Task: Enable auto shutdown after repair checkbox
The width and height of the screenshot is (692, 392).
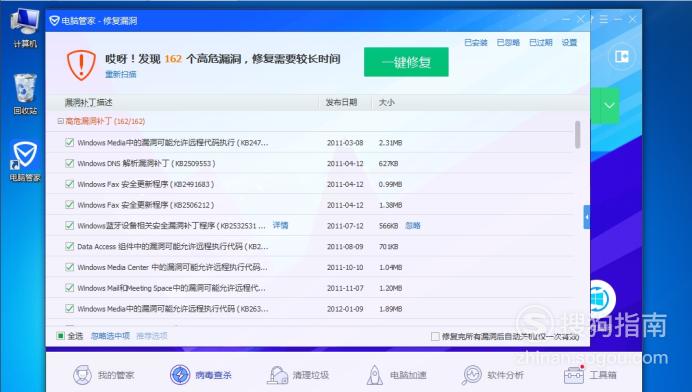Action: 435,336
